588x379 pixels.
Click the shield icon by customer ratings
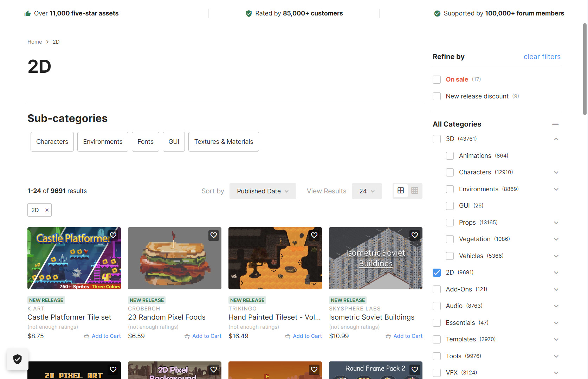tap(249, 13)
